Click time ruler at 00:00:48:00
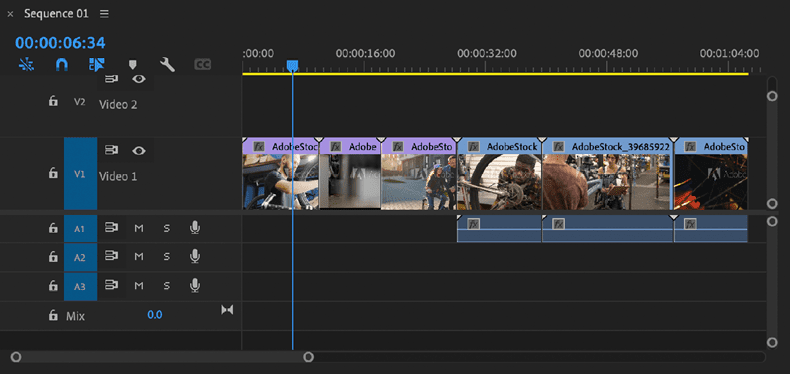The height and width of the screenshot is (374, 800). point(608,54)
